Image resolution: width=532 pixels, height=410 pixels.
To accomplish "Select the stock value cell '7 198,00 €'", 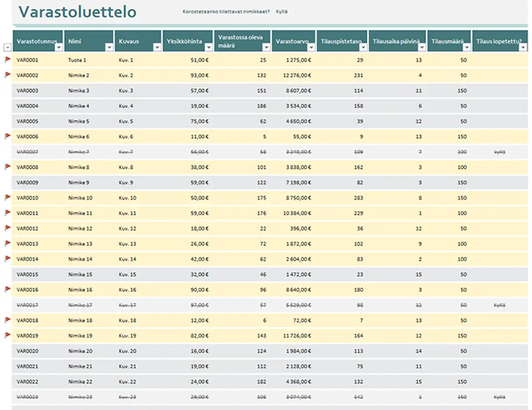I will coord(299,182).
